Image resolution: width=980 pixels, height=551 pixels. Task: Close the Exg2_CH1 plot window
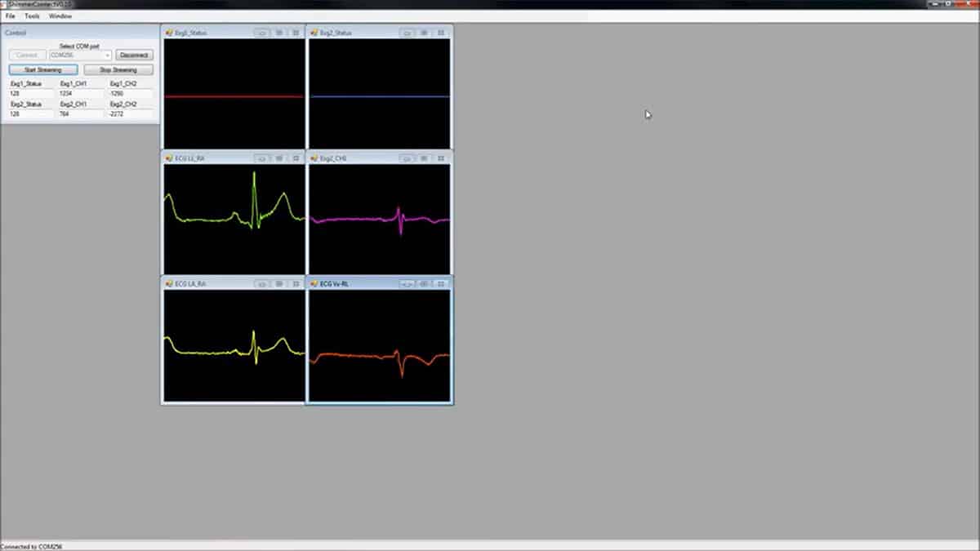pyautogui.click(x=441, y=158)
